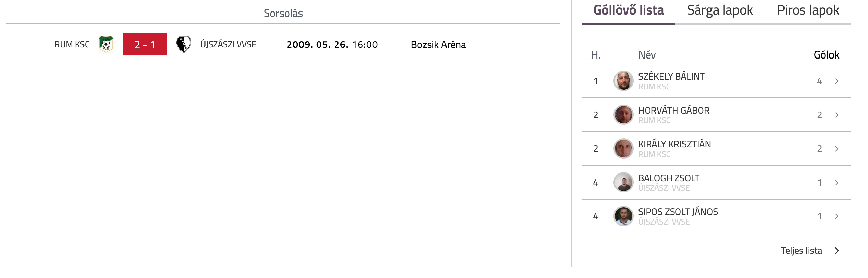Screen dimensions: 868x278
Task: Switch to Sárga lapok tab
Action: pos(720,10)
